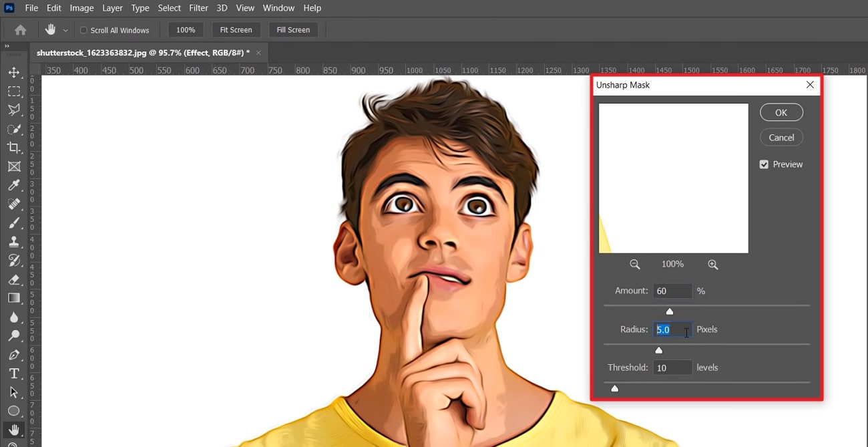The height and width of the screenshot is (447, 868).
Task: Select the Pen tool
Action: tap(14, 355)
